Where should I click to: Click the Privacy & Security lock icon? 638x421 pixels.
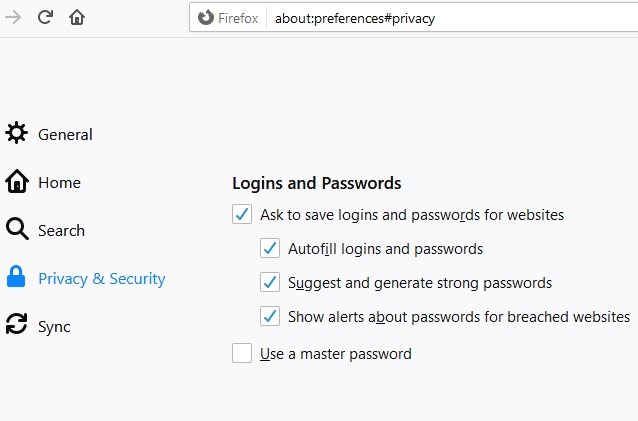point(16,278)
